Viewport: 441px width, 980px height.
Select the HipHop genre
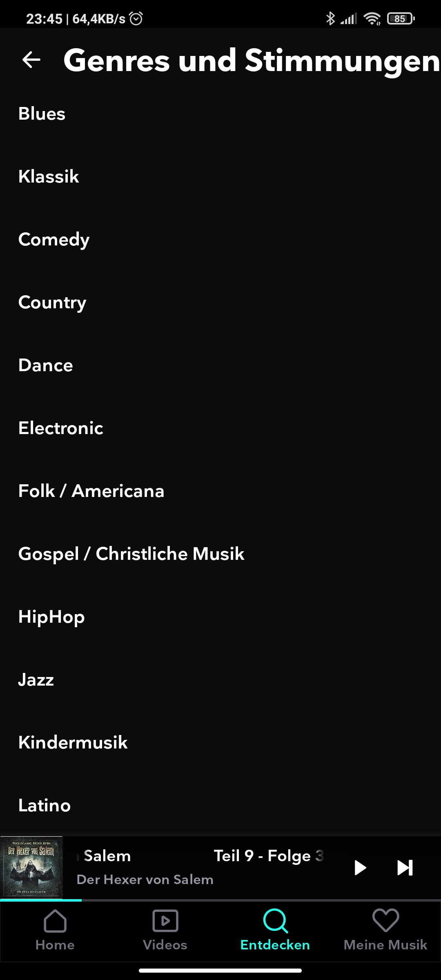pos(220,617)
